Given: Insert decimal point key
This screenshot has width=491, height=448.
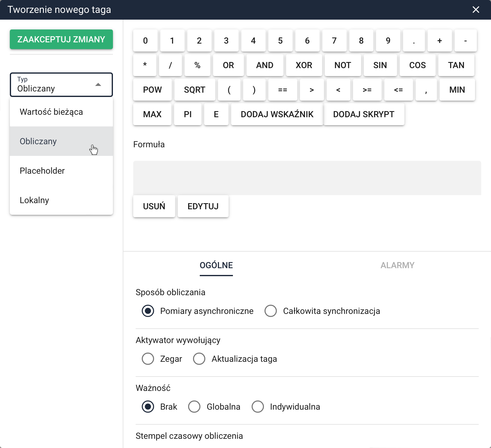Looking at the screenshot, I should 414,41.
